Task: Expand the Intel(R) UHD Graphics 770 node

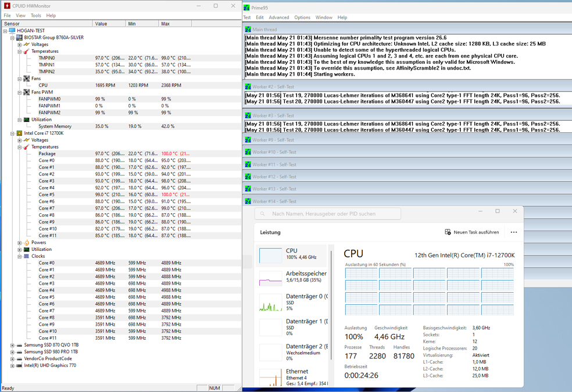Action: point(12,366)
